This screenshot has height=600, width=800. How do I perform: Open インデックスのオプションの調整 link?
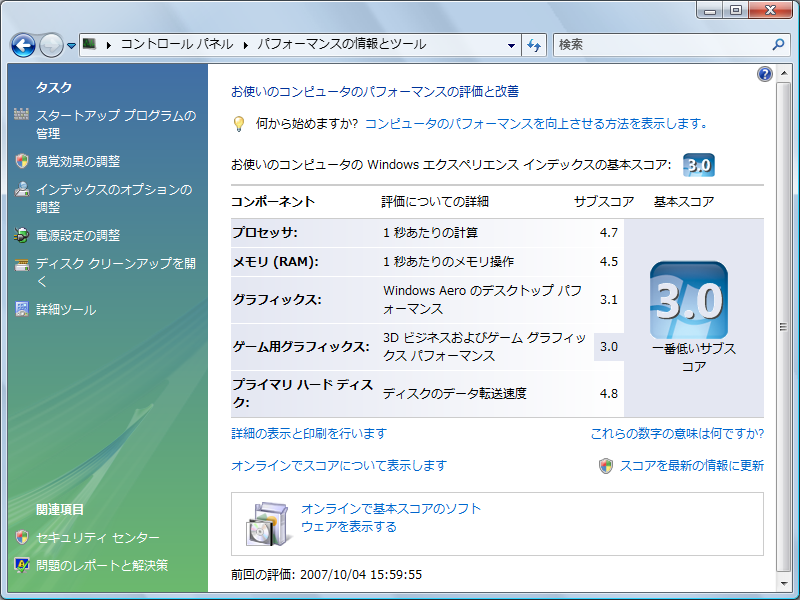click(x=114, y=198)
